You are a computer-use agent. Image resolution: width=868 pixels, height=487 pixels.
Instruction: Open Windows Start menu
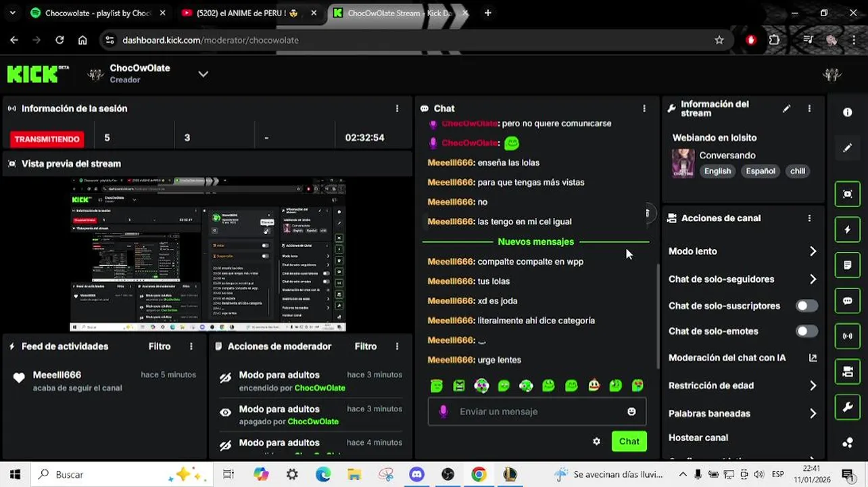(15, 475)
